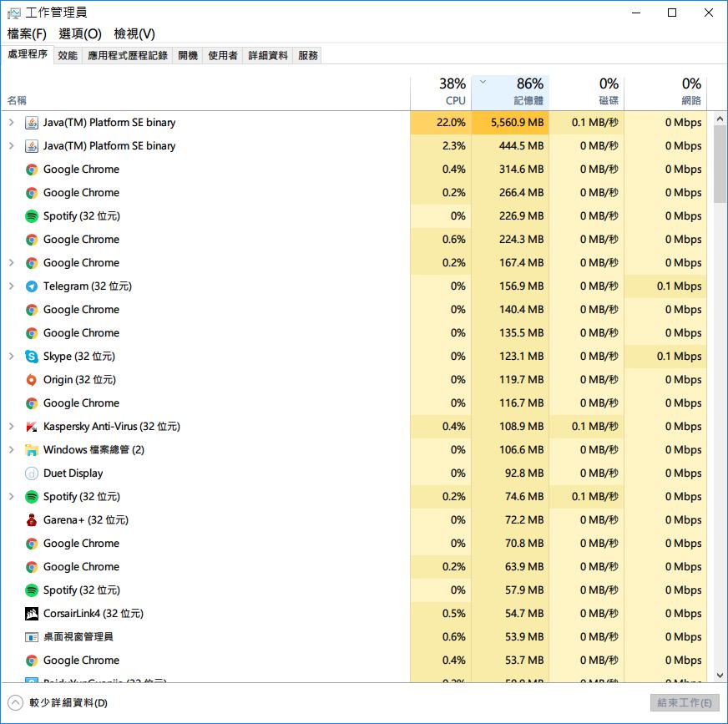Click the Spotify icon in the 226.9 MB row
This screenshot has height=724, width=728.
click(32, 216)
